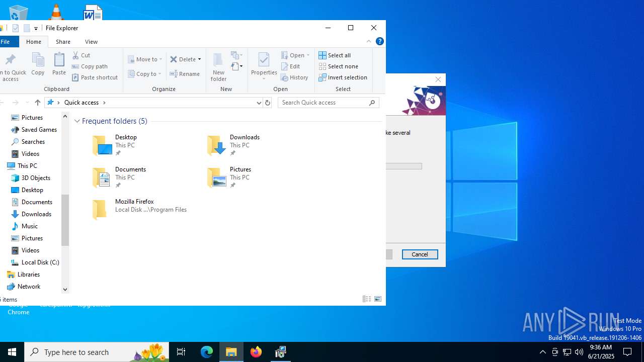Click Quick access in the address bar
Screen dimensions: 644x362
point(81,103)
